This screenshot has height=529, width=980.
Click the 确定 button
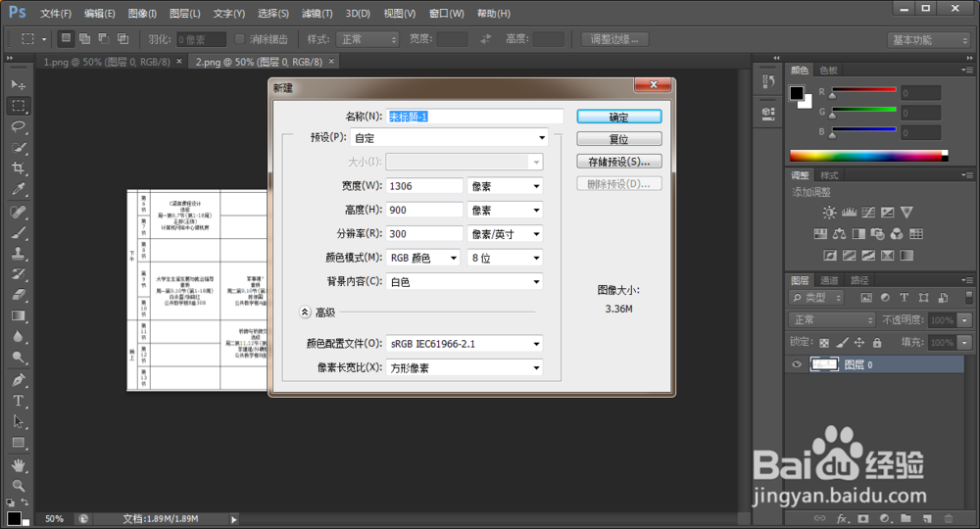tap(618, 117)
